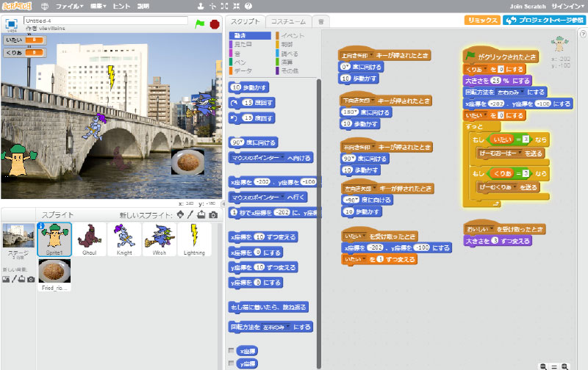
Task: Click もし端に着いたら、跳ね返る block
Action: click(268, 307)
